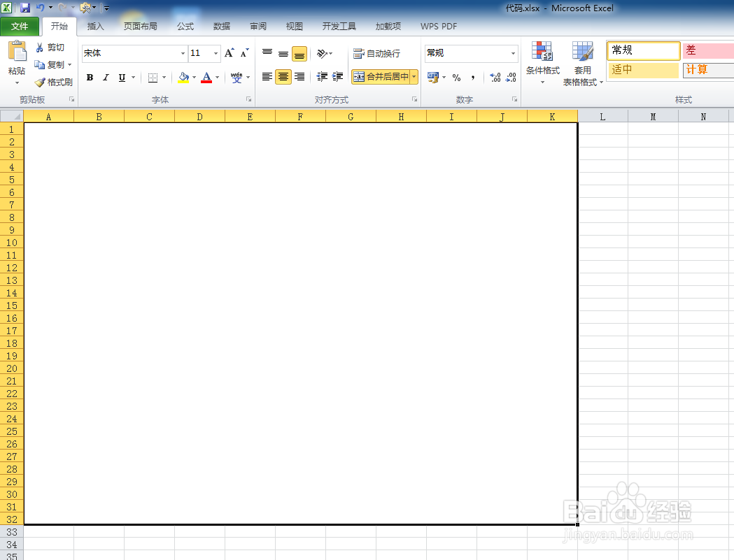Toggle bottom vertical alignment
The width and height of the screenshot is (734, 560).
(299, 53)
